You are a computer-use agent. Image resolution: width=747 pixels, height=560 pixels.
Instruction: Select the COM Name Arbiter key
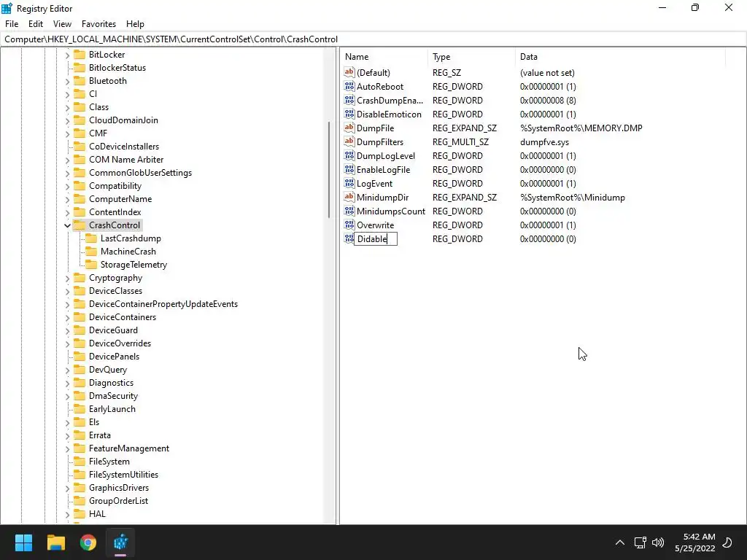[125, 160]
